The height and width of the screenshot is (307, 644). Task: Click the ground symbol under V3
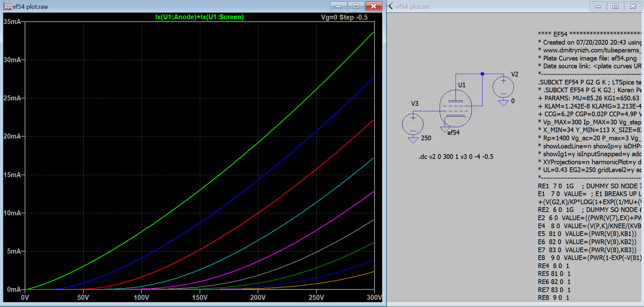413,140
